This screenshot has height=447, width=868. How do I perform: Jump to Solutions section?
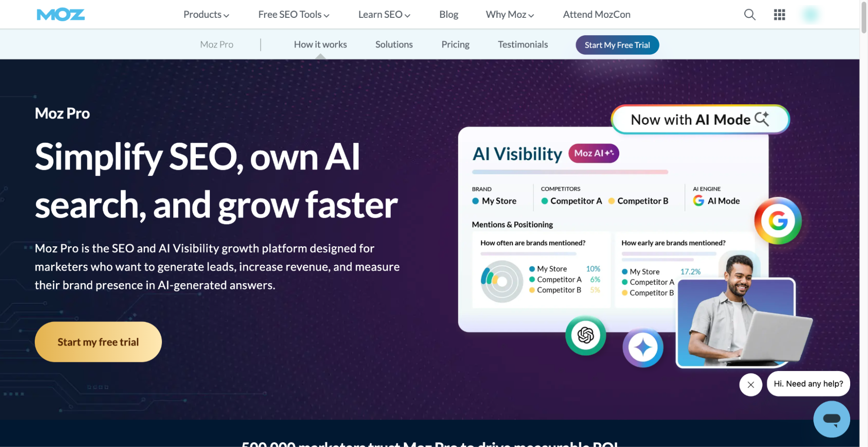pos(394,45)
